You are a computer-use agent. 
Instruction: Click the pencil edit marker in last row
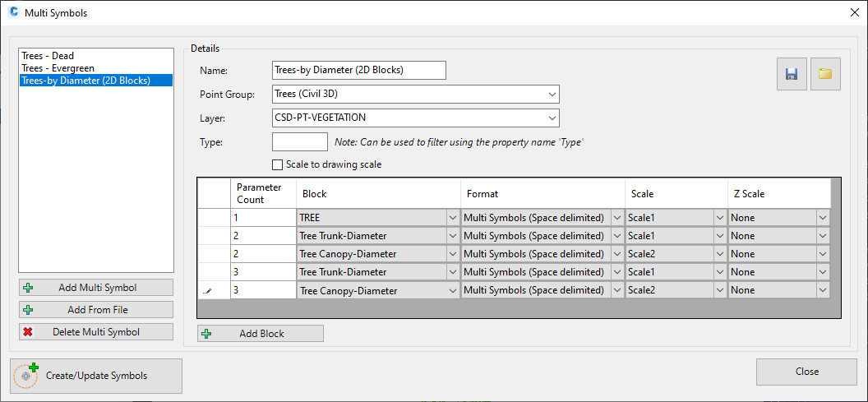pyautogui.click(x=209, y=290)
